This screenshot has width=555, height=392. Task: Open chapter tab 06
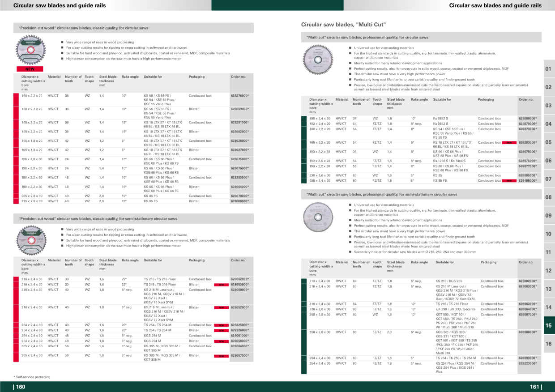point(549,161)
